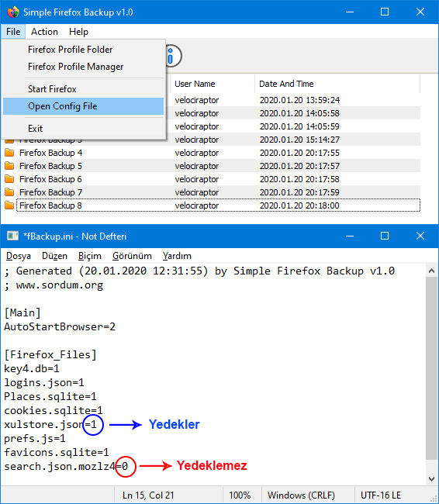Viewport: 439px width, 504px height.
Task: Place cursor on the www.sordum.org comment line
Action: (x=54, y=285)
